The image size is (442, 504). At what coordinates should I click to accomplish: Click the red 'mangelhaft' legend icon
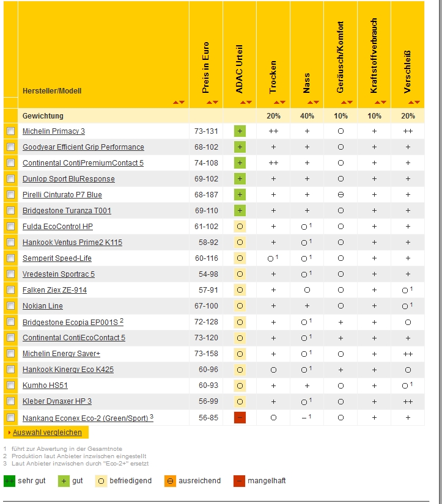[x=239, y=481]
